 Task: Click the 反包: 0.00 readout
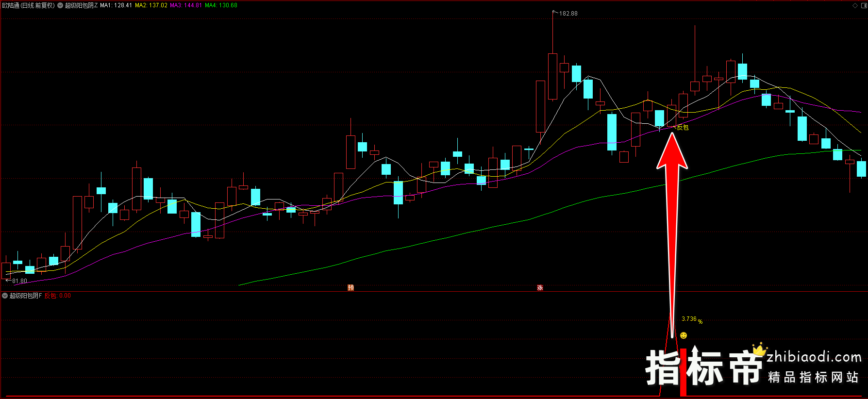click(58, 296)
